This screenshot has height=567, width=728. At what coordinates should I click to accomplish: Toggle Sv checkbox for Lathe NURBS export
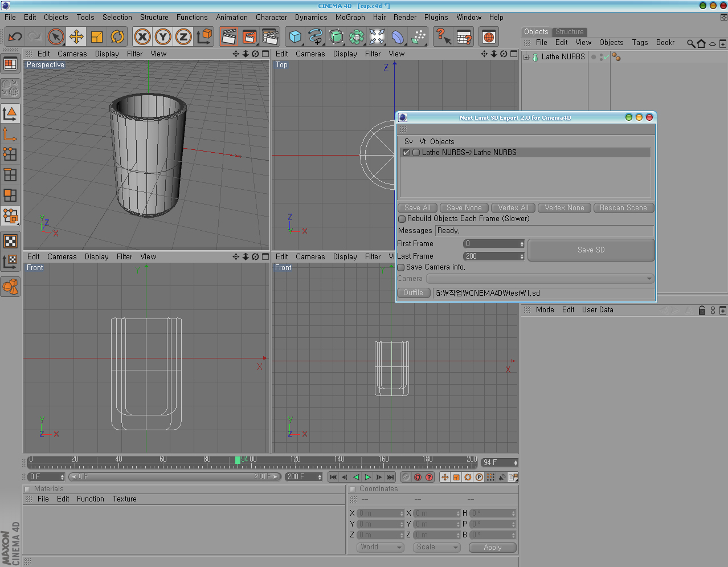tap(406, 153)
